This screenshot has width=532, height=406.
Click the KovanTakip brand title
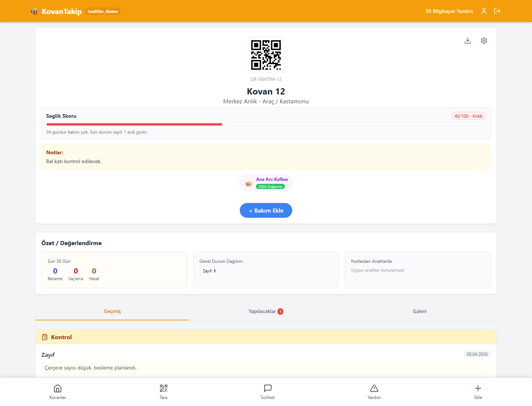point(62,11)
